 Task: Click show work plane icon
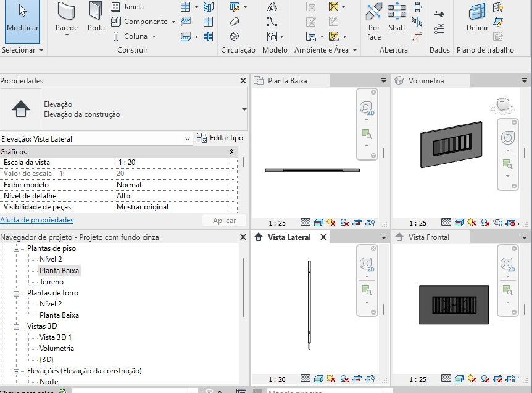[498, 7]
